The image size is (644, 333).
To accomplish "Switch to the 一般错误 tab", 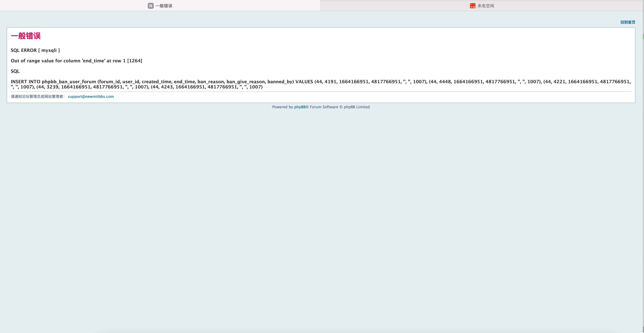I will coord(160,5).
